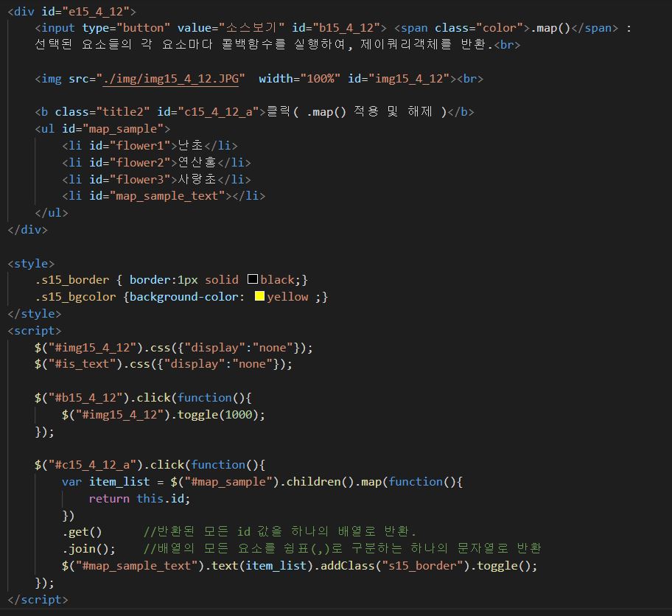Image resolution: width=672 pixels, height=616 pixels.
Task: Click the closing </ul> tag
Action: (52, 213)
